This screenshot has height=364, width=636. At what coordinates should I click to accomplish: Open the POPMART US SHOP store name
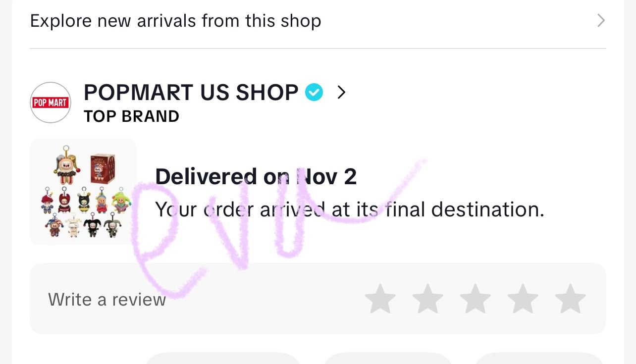coord(191,93)
